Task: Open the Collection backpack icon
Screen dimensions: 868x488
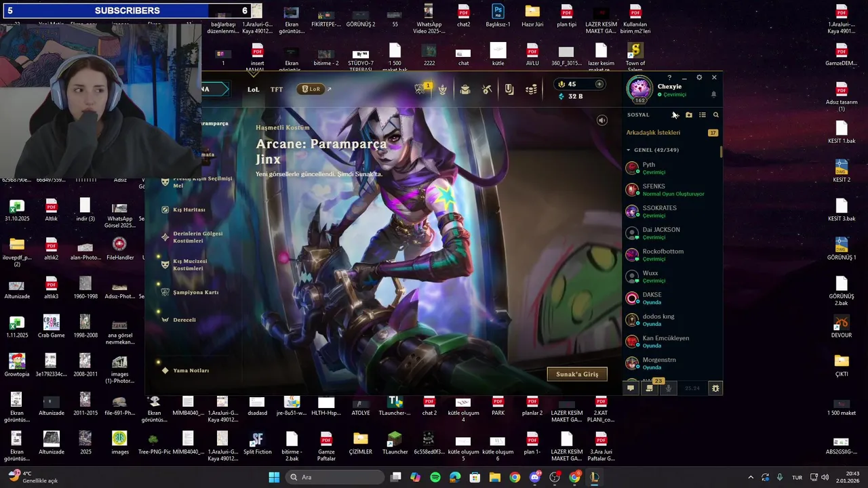Action: pos(465,89)
